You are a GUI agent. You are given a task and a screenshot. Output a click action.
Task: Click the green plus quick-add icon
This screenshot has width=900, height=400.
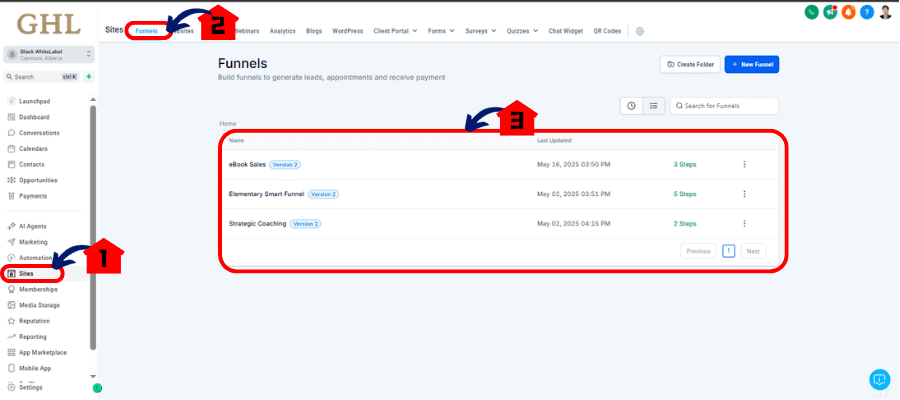point(89,76)
